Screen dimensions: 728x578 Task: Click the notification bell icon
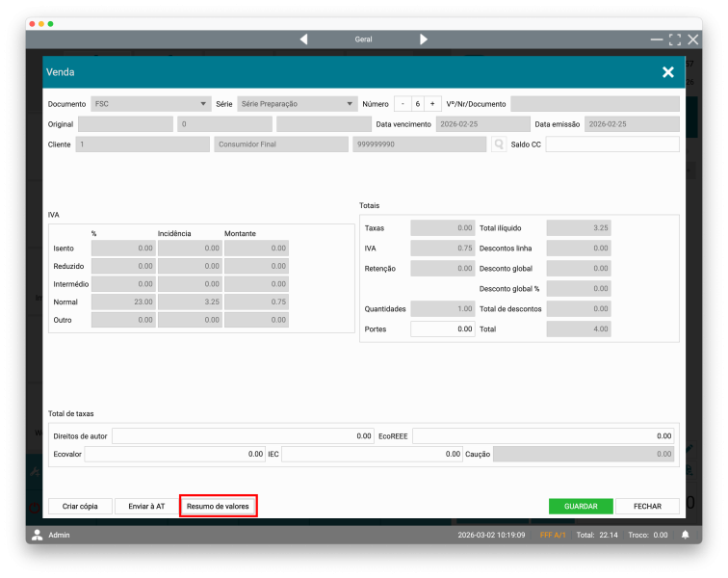686,535
